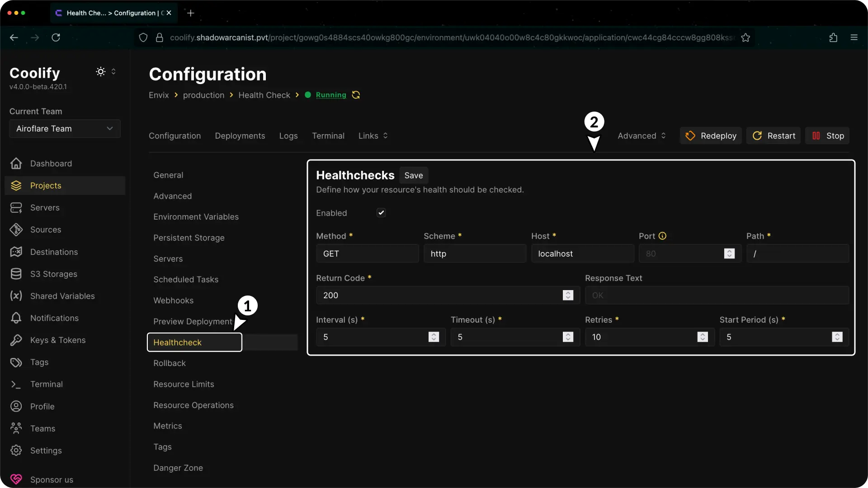Open the Method GET selector

367,254
